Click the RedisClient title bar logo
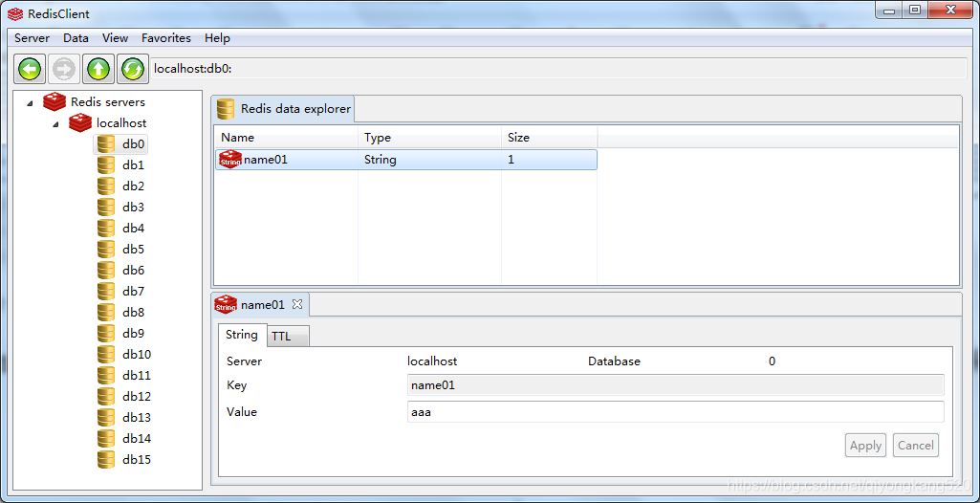980x503 pixels. (16, 13)
